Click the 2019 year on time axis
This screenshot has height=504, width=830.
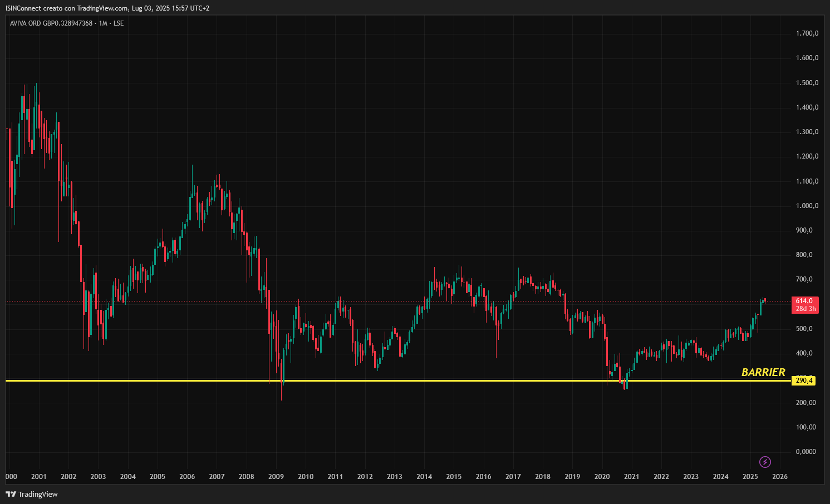(573, 477)
